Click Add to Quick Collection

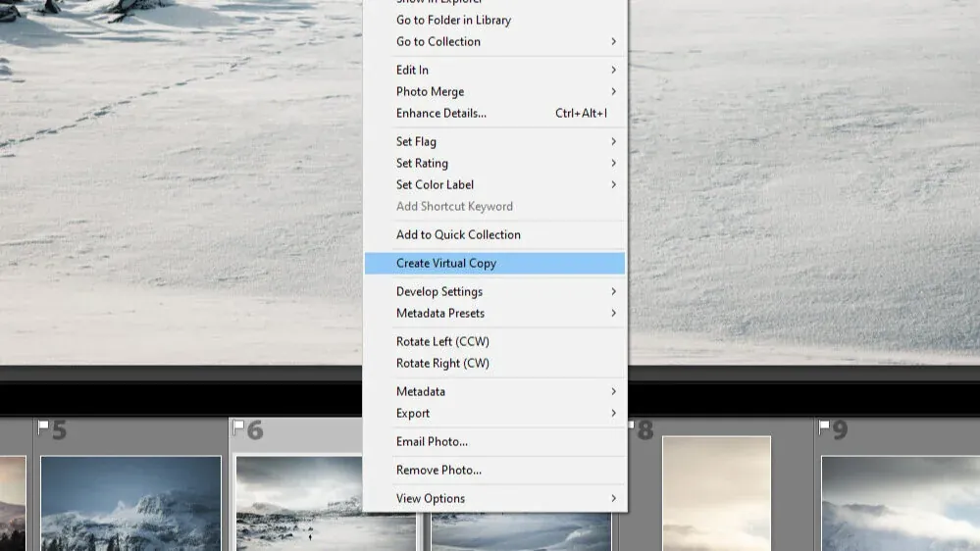pyautogui.click(x=494, y=235)
